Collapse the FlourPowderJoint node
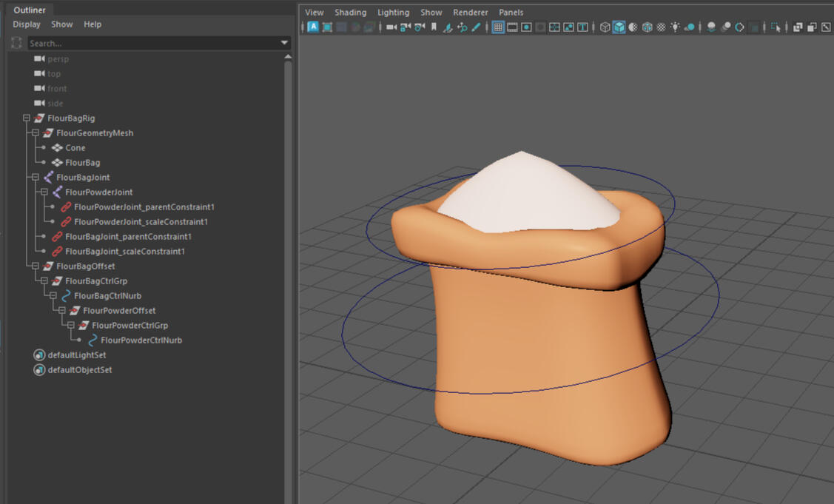The width and height of the screenshot is (834, 504). [x=44, y=192]
